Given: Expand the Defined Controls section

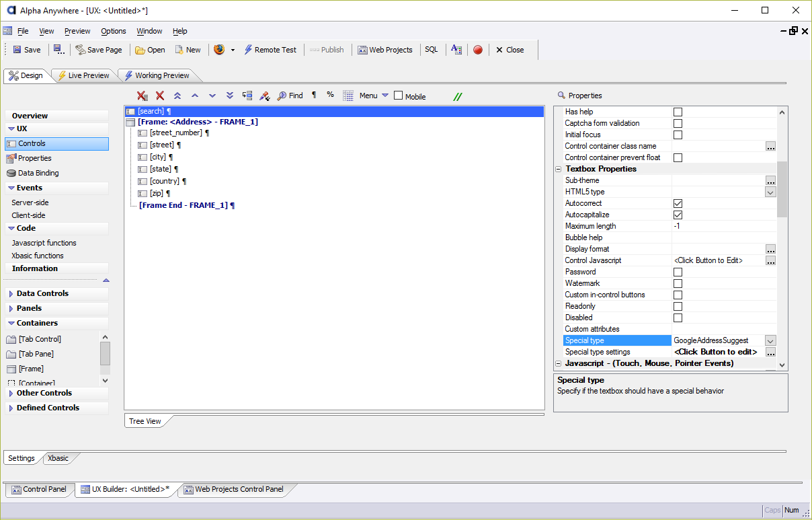Looking at the screenshot, I should point(11,408).
